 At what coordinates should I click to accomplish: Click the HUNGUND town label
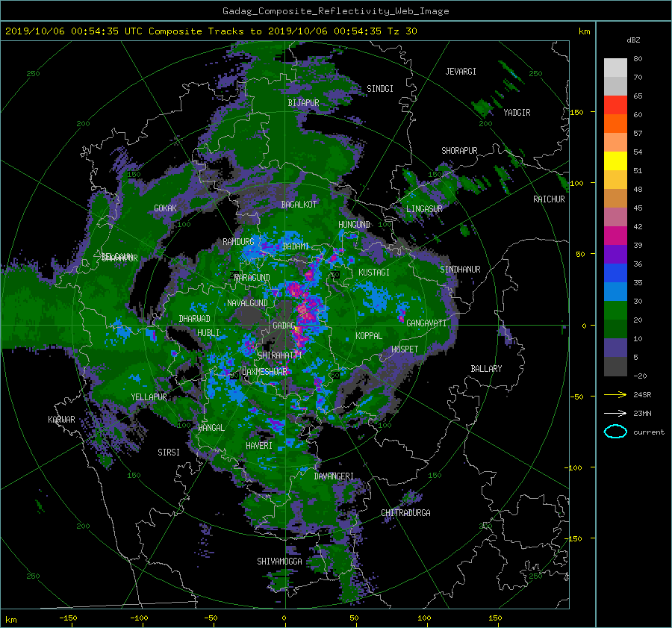354,225
